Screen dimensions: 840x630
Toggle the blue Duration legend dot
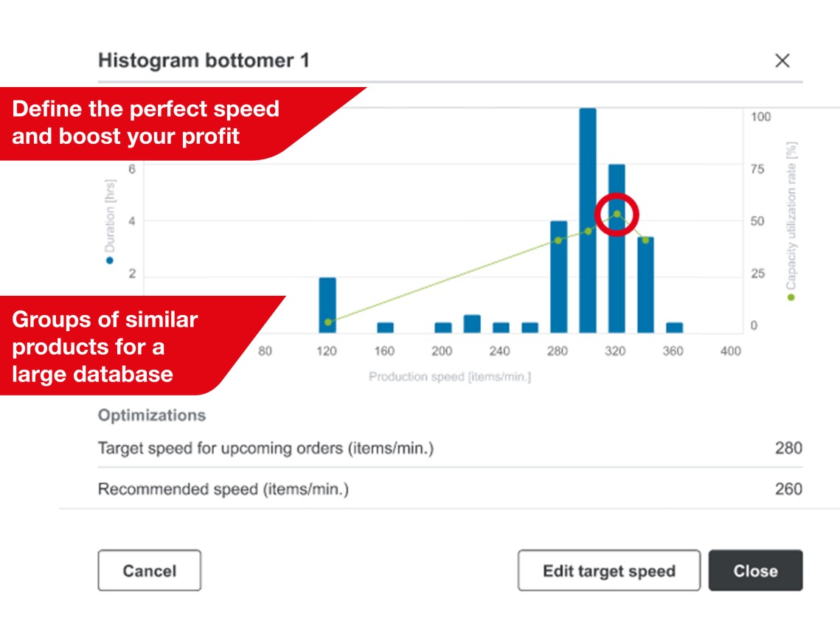(110, 260)
